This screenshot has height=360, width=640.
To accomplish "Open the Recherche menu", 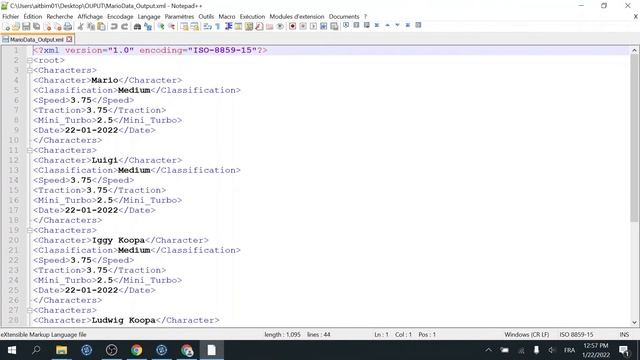I will 60,16.
